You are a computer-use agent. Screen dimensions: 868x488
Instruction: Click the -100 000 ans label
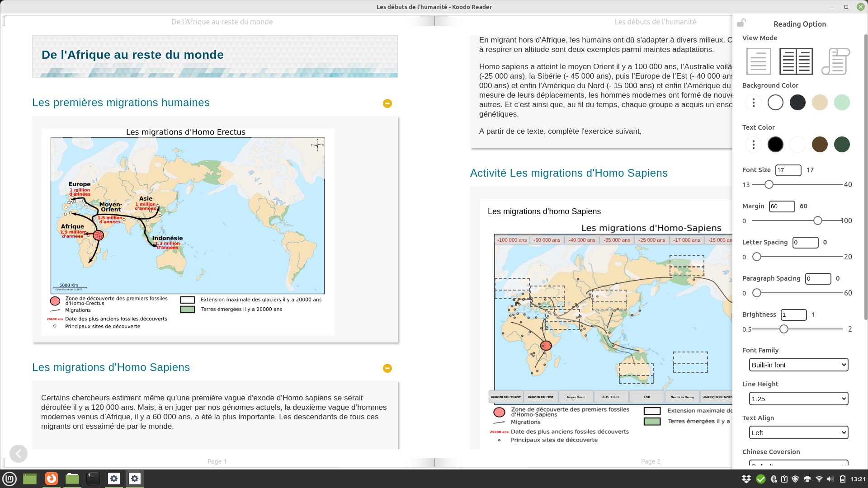coord(512,240)
